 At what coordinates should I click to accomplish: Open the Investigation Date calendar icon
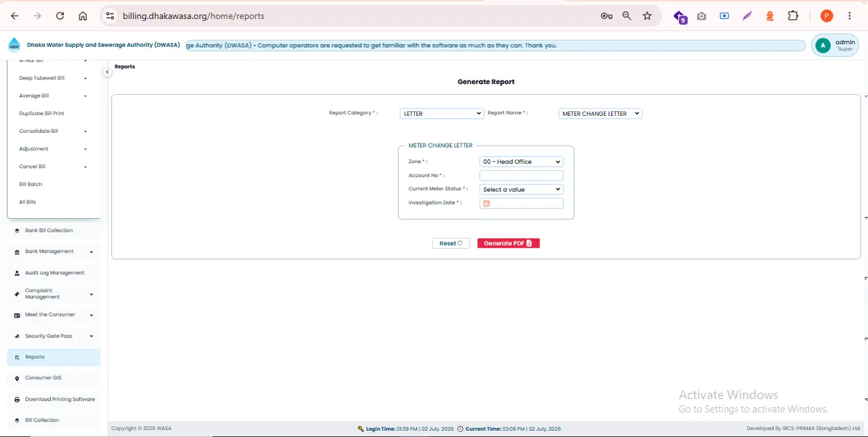coord(486,203)
